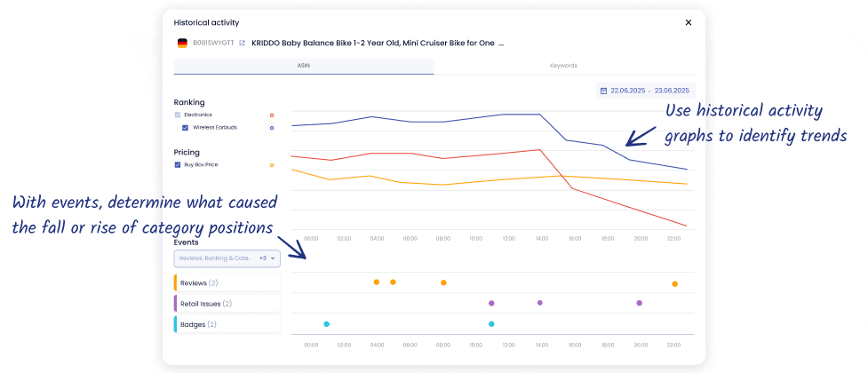Open the Events filter dropdown
Screen dimensions: 868x373
[x=227, y=258]
